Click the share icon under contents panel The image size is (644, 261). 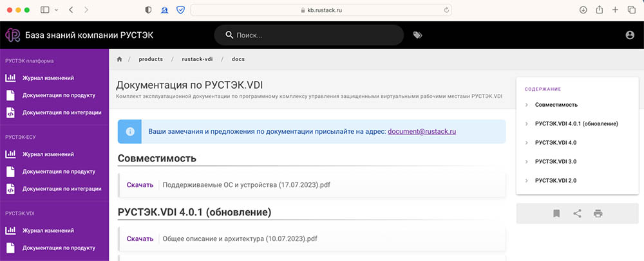point(577,213)
